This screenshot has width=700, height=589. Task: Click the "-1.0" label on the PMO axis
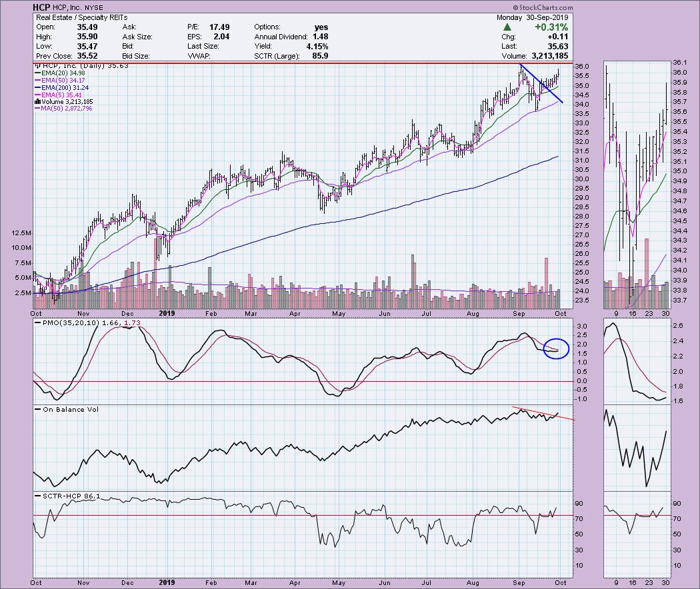(x=582, y=399)
